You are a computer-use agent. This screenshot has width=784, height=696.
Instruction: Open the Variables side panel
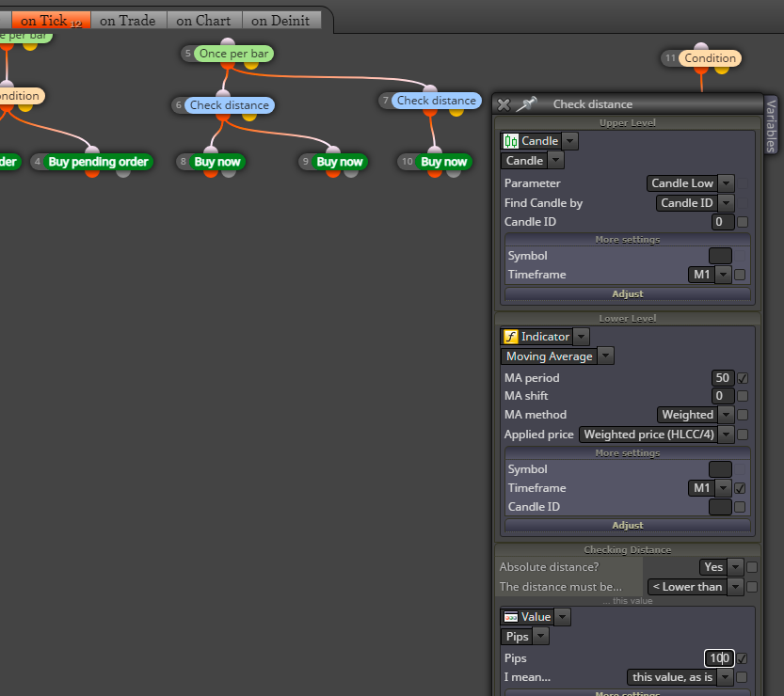pos(771,125)
